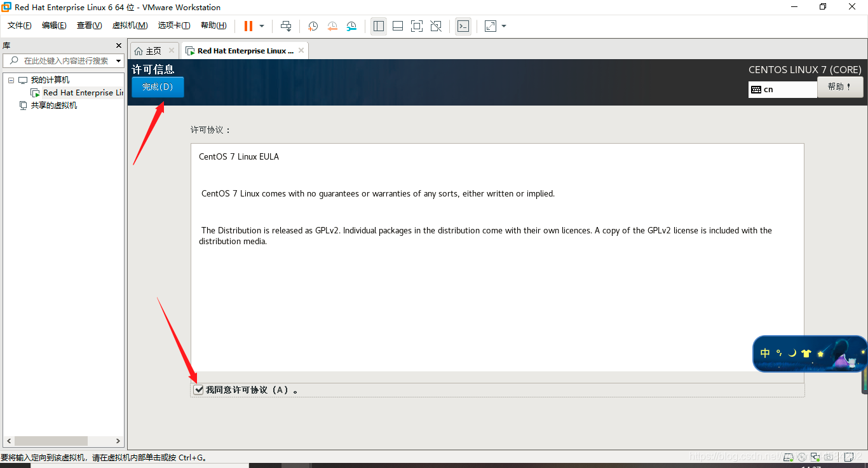
Task: Select the Red Hat Enterprise Linux VM entry
Action: click(x=77, y=93)
